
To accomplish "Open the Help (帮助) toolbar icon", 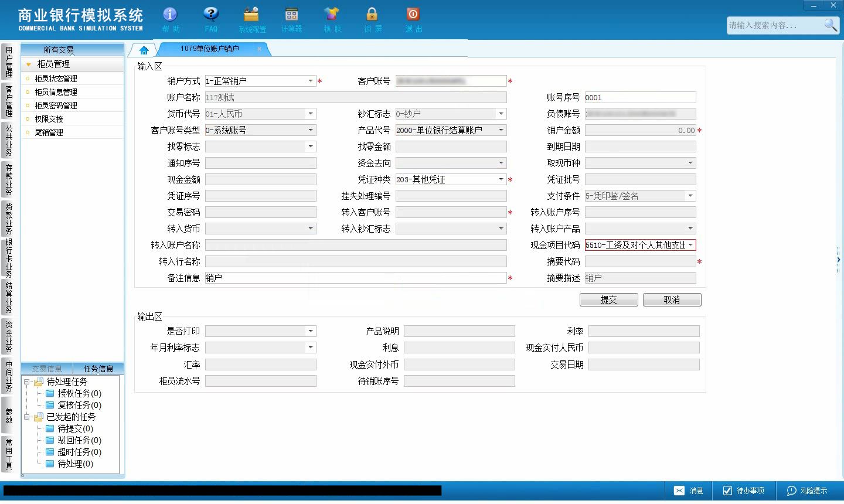I will click(171, 19).
